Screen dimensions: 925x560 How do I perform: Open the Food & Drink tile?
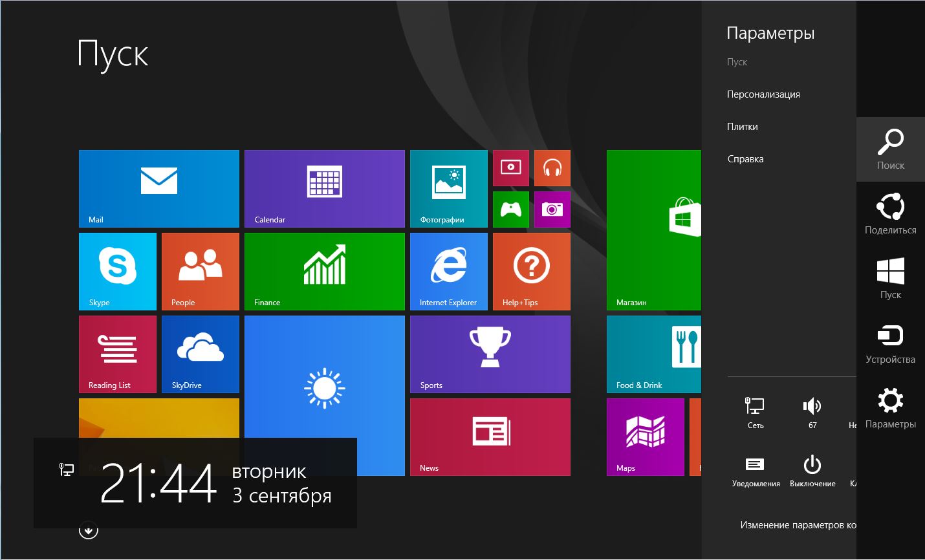click(654, 354)
